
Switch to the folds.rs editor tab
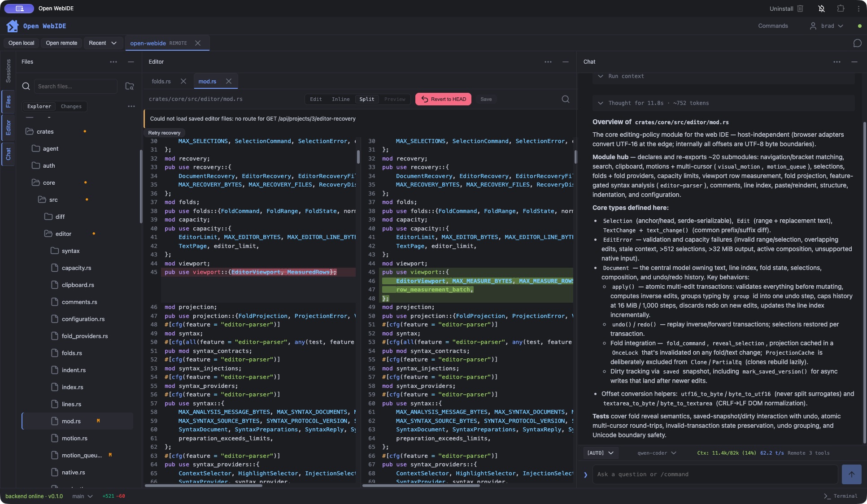pos(161,81)
